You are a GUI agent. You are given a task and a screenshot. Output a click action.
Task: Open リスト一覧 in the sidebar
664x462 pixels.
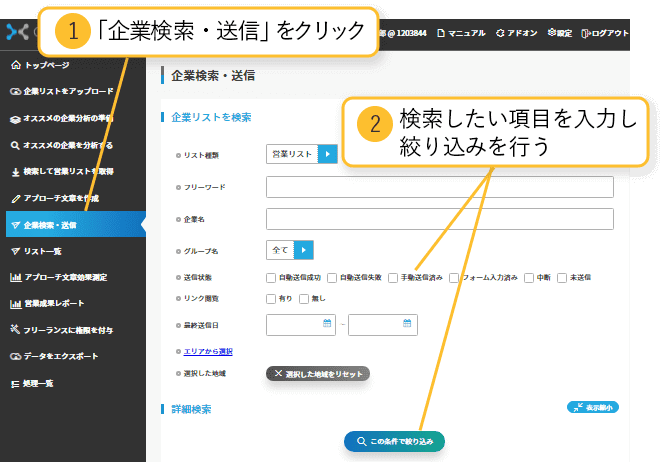coord(43,252)
